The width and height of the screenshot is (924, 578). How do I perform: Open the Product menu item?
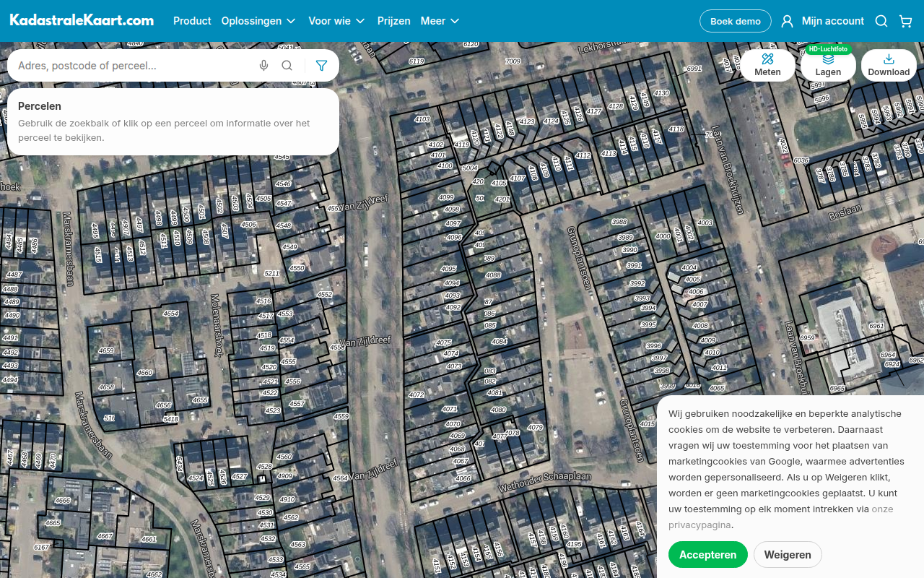pos(192,21)
